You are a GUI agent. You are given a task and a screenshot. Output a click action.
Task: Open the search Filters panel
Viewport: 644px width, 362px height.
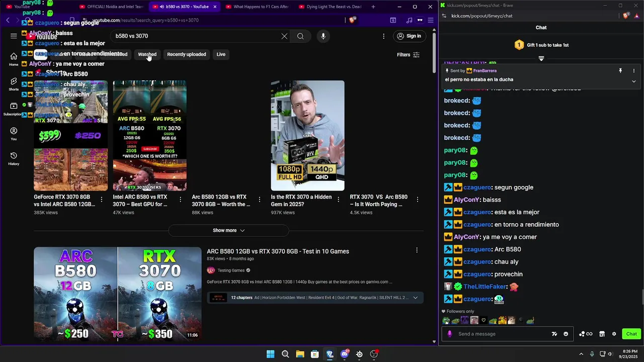(x=408, y=55)
